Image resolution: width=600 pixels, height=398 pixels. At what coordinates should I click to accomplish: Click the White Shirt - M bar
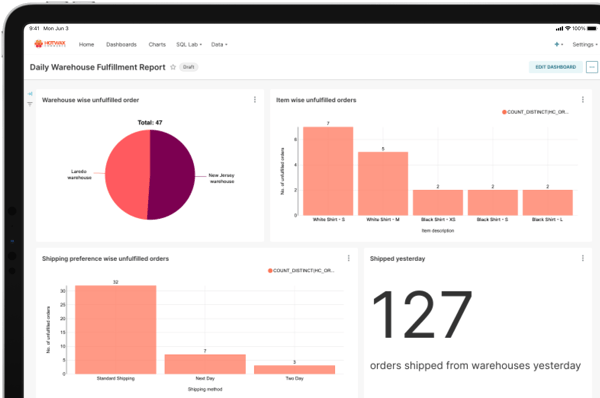383,184
